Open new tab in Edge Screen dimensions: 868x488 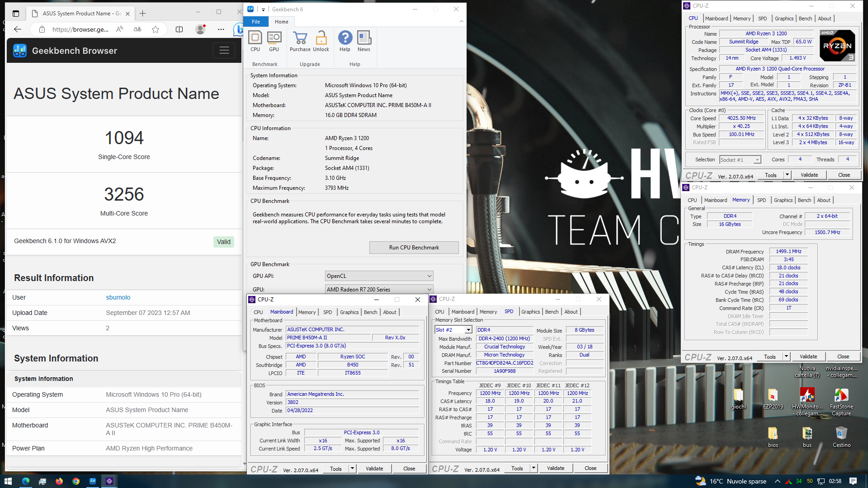(x=143, y=14)
